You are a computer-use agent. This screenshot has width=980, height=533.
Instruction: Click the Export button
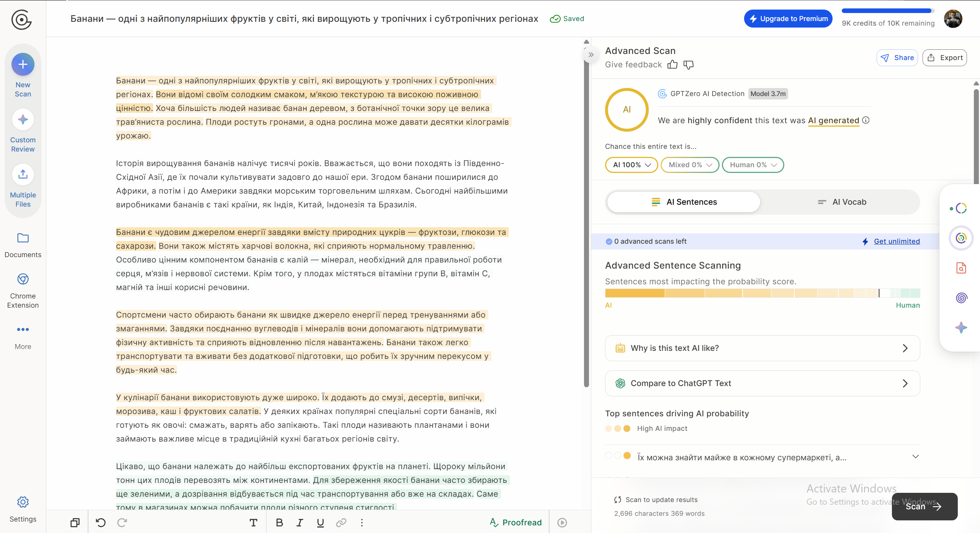945,58
